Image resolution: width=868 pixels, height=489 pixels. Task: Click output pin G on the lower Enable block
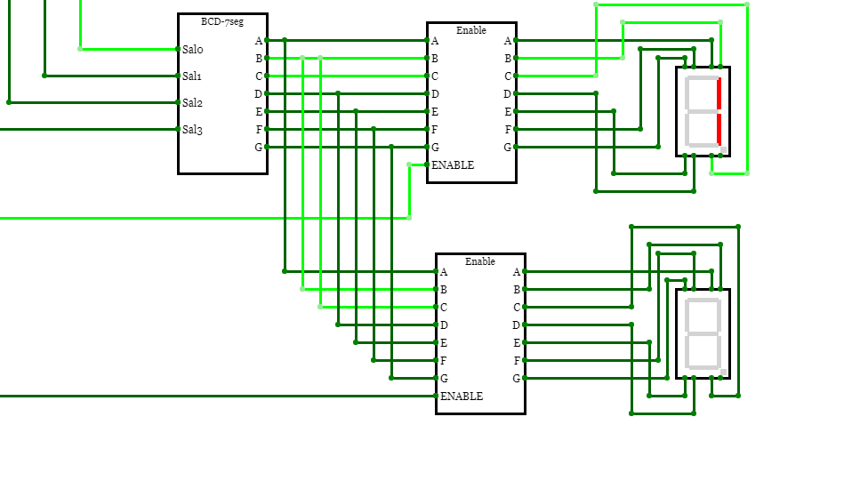click(525, 378)
